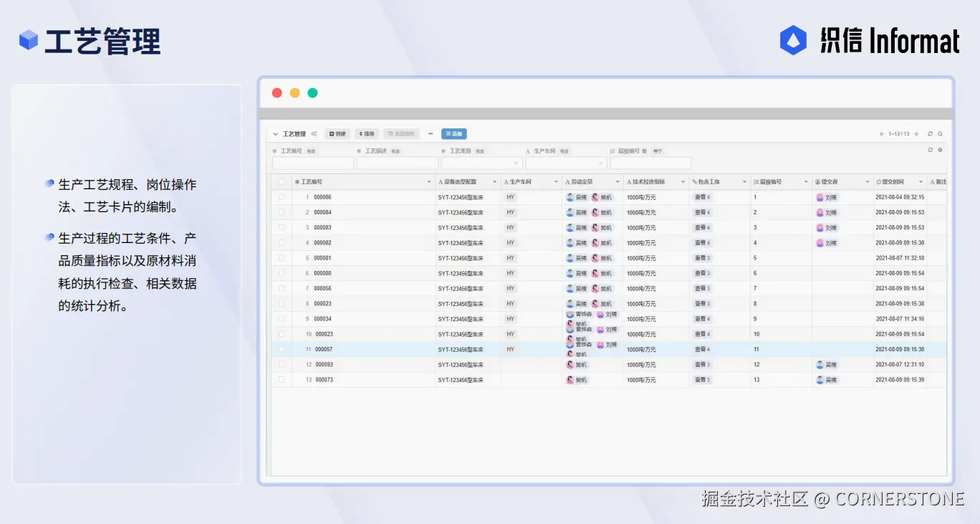Screen dimensions: 980x524
Task: Click the yellow window dot
Action: click(x=294, y=93)
